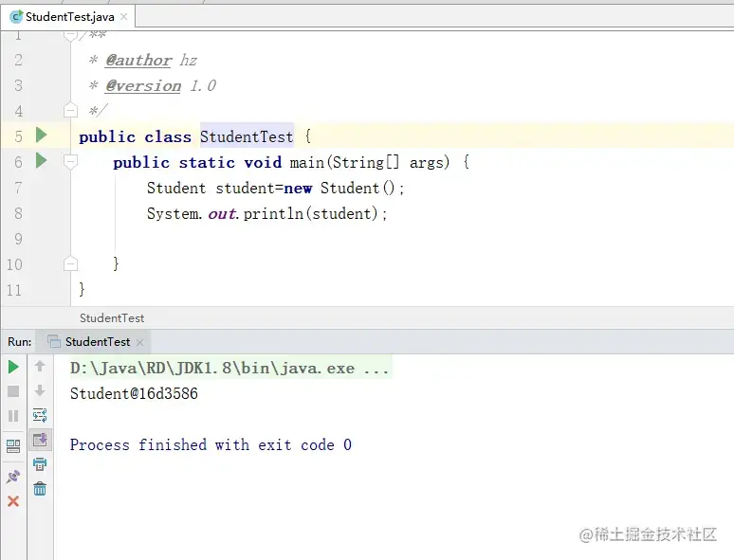Image resolution: width=734 pixels, height=560 pixels.
Task: Click the 'String[]' parameter type on line 6
Action: click(x=366, y=162)
